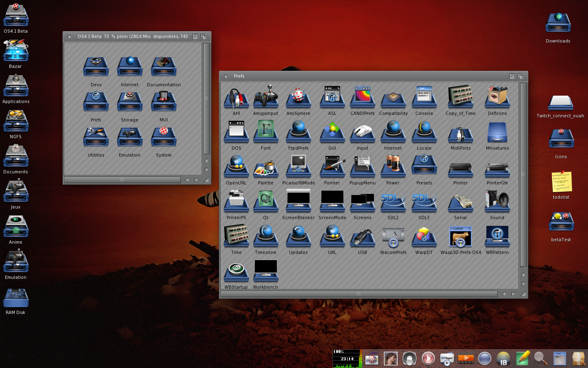Click OS4.1 Beta window left scroll arrow
Viewport: 588px width, 368px height.
click(187, 180)
